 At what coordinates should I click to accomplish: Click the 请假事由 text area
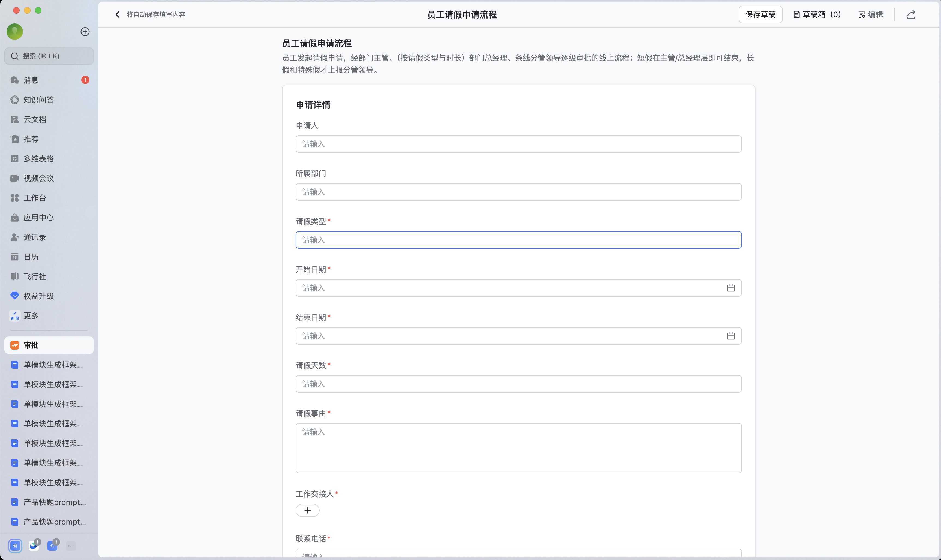pos(519,448)
